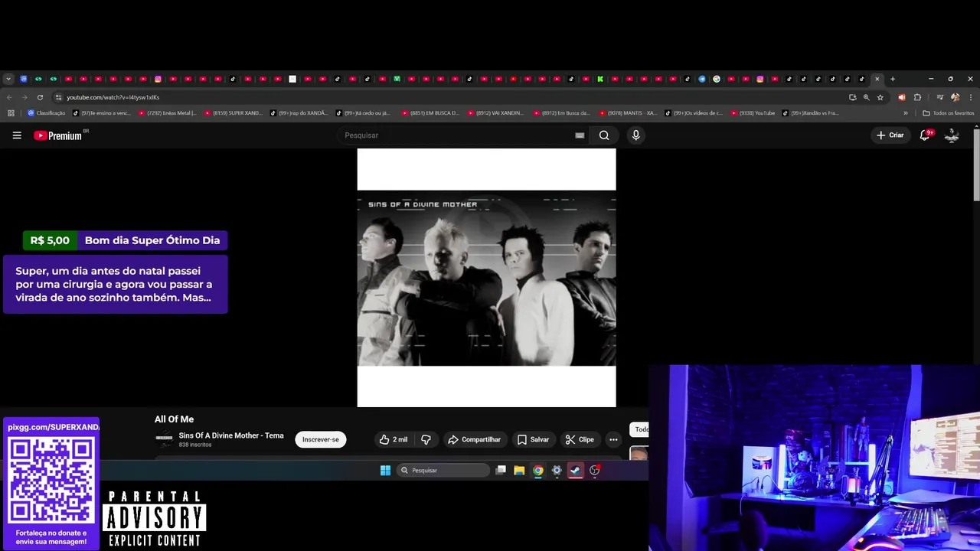The height and width of the screenshot is (551, 980).
Task: Like the video with thumbs up
Action: (393, 439)
